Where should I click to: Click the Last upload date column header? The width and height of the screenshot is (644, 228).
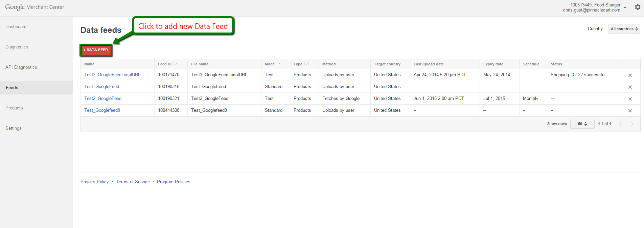click(x=429, y=64)
